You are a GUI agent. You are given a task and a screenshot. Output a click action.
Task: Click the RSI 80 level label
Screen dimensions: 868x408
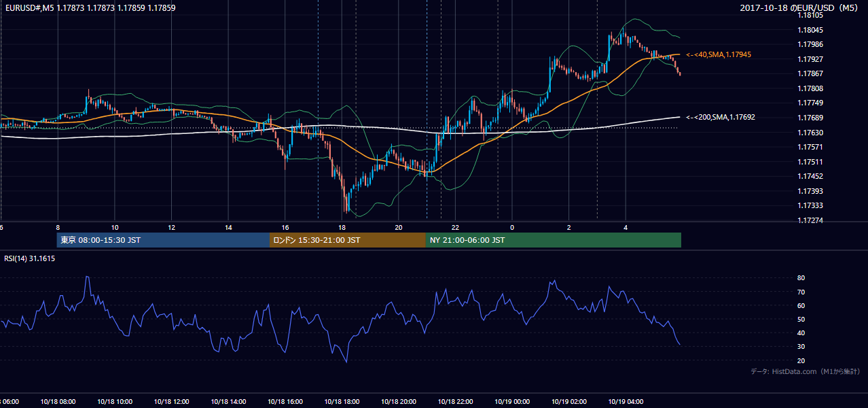coord(801,278)
